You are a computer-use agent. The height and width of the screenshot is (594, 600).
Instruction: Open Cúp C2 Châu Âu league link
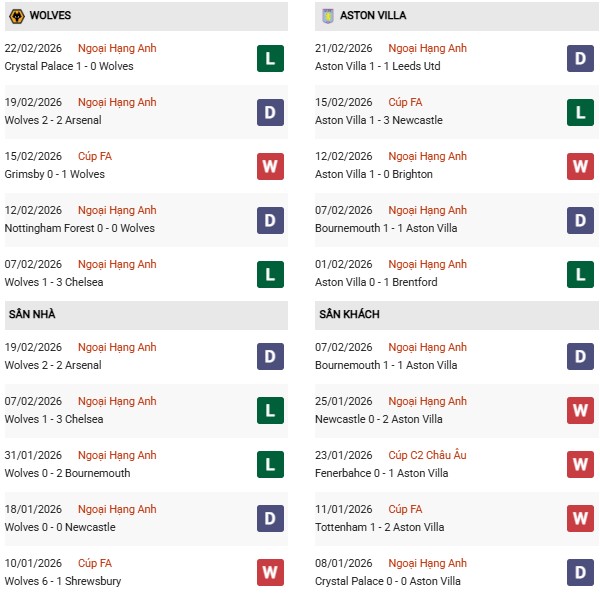[430, 455]
